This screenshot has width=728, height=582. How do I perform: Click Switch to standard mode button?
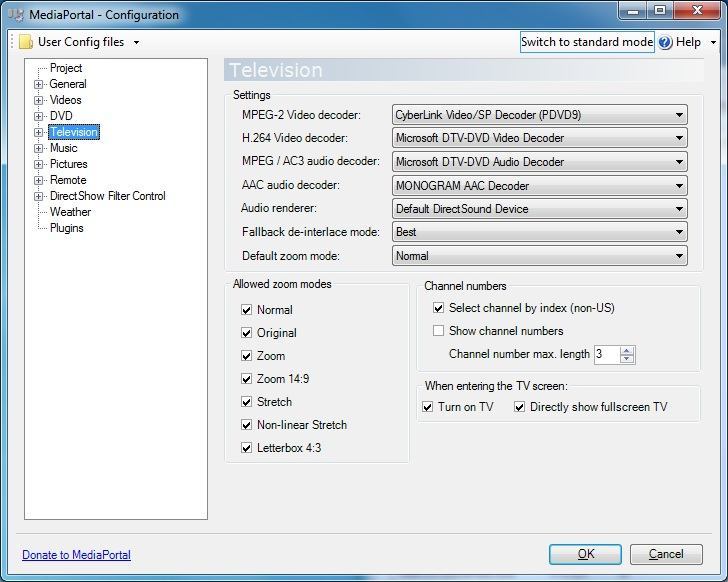(x=587, y=42)
